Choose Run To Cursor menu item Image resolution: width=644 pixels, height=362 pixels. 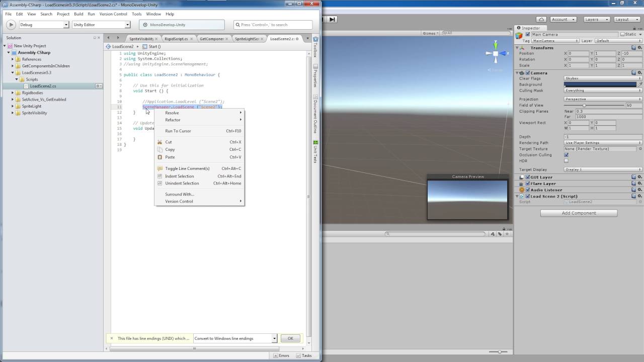click(199, 131)
